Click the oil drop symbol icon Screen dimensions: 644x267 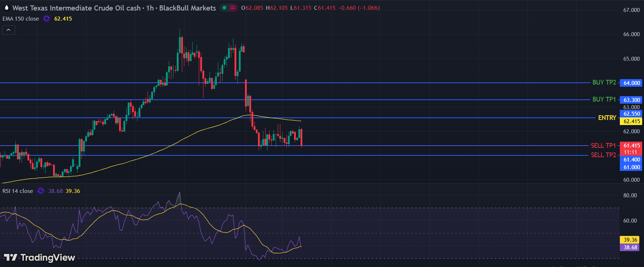[6, 8]
